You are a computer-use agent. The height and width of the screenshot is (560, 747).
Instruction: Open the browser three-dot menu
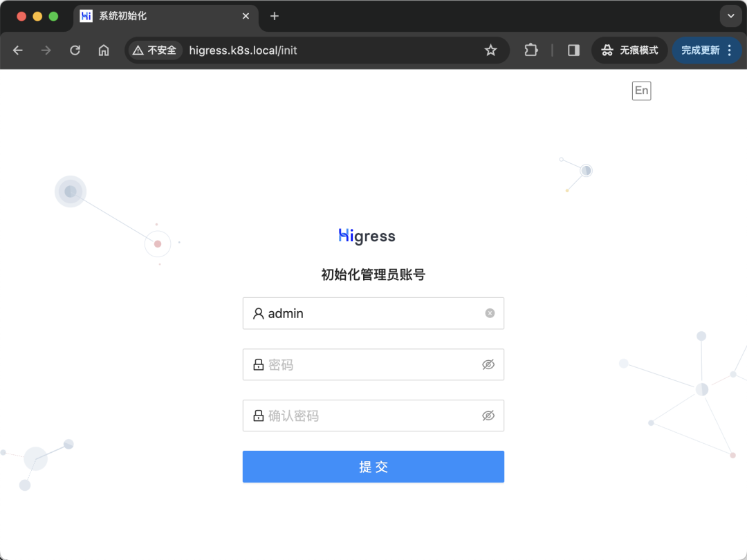tap(730, 50)
